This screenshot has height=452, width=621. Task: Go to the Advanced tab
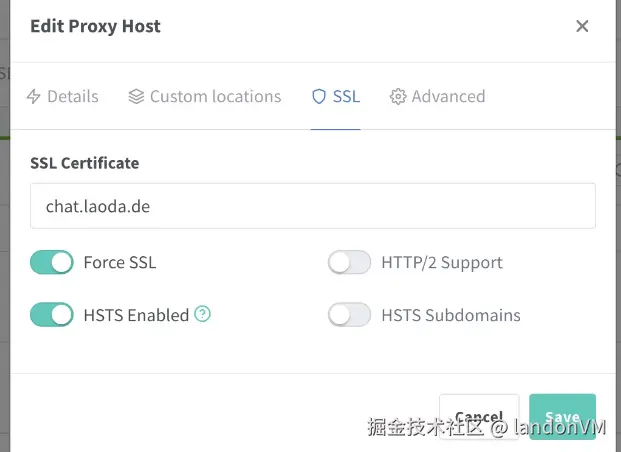tap(448, 97)
